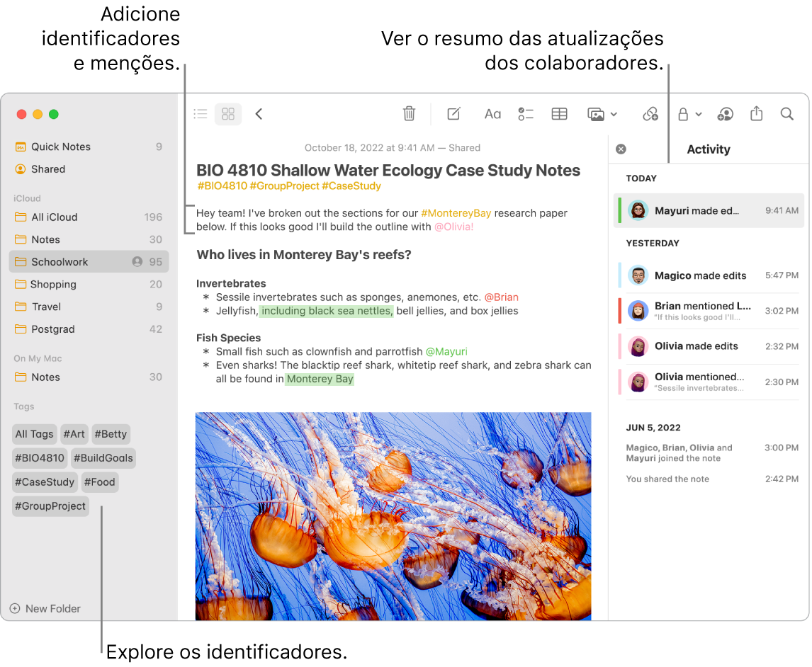Insert a checklist into the note
This screenshot has height=667, width=812.
pyautogui.click(x=526, y=114)
